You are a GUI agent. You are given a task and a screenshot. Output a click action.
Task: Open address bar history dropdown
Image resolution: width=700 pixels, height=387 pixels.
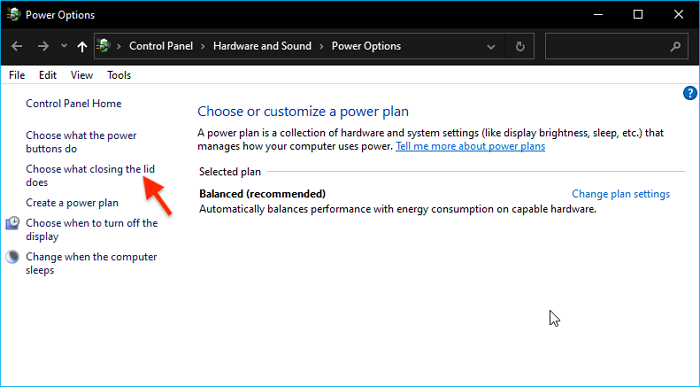(491, 46)
